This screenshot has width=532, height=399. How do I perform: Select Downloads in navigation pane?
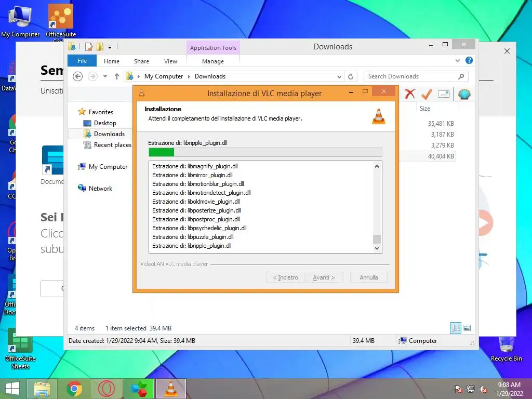click(x=109, y=134)
